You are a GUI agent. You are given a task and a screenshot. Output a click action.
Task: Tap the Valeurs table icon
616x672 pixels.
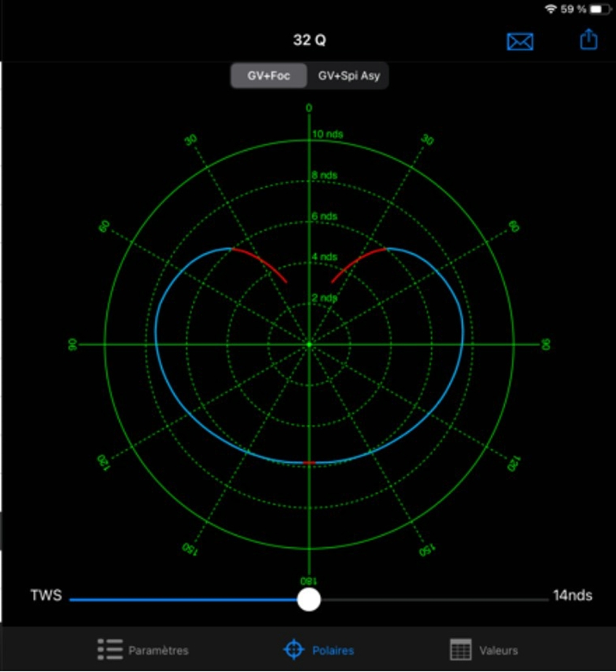(460, 649)
